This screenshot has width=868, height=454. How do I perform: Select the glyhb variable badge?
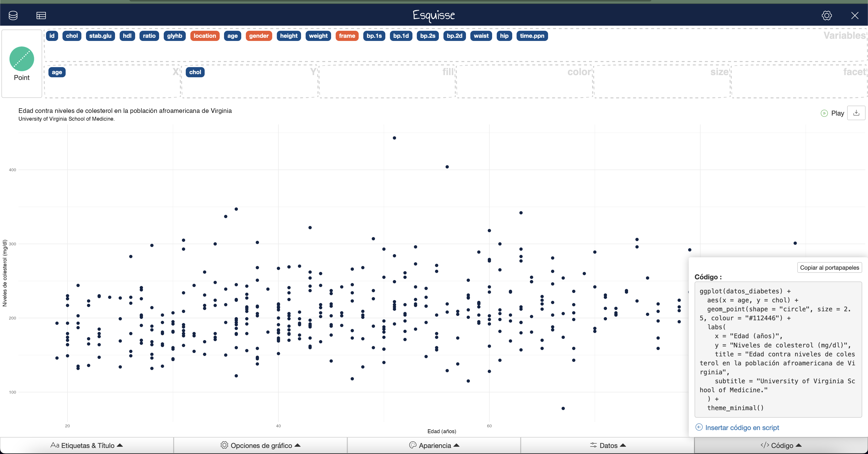(x=175, y=36)
